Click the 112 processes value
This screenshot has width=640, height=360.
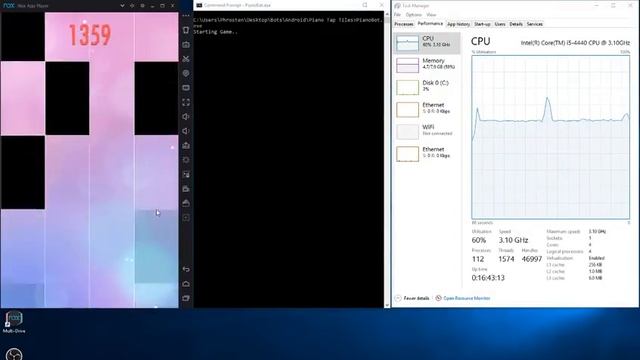478,259
